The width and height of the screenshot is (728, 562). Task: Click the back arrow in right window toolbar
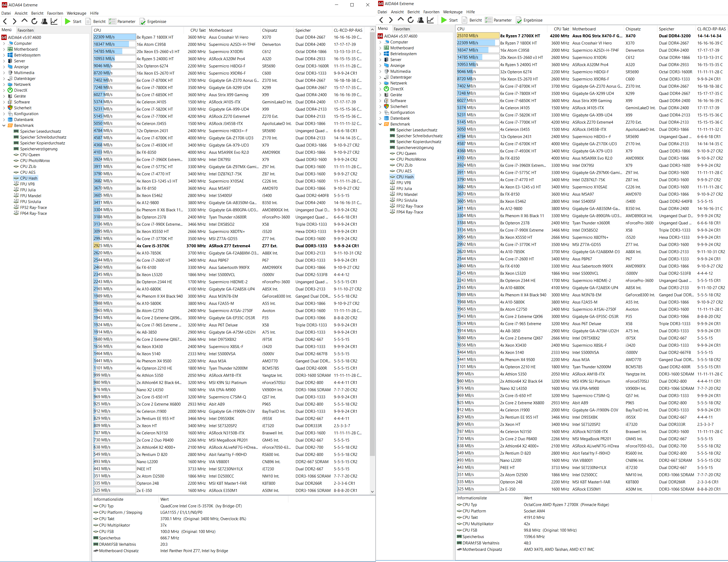(x=381, y=20)
